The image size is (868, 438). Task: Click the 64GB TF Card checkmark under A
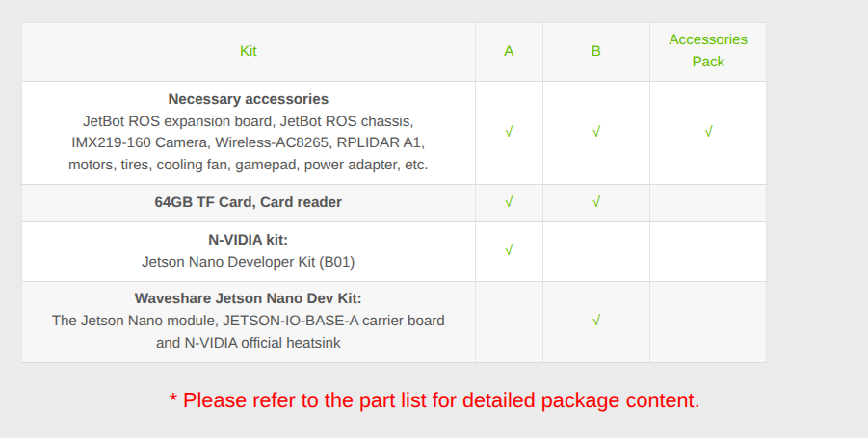point(509,202)
